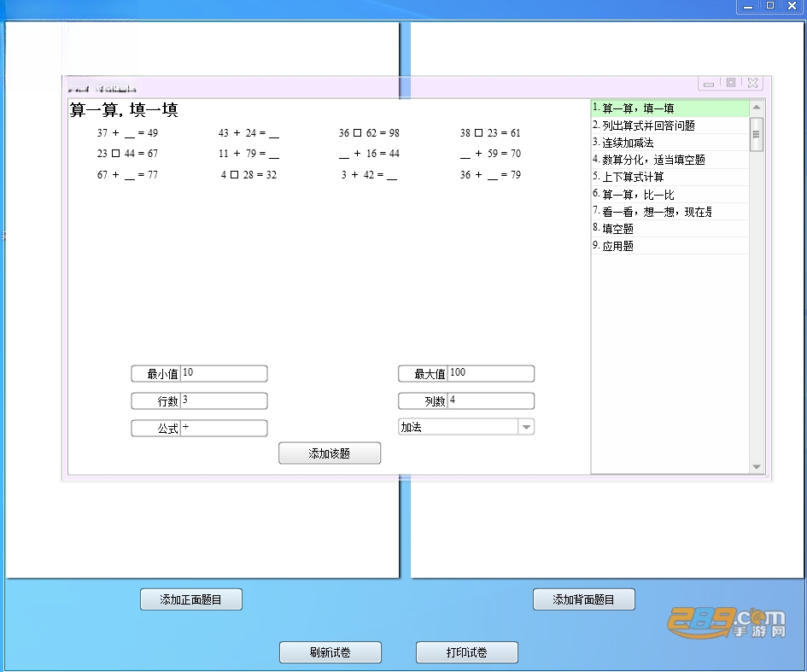Select list item 上下算式计算

pos(670,177)
